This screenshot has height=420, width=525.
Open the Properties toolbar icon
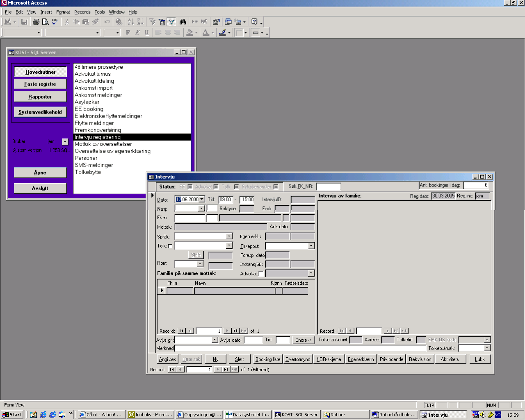(216, 22)
